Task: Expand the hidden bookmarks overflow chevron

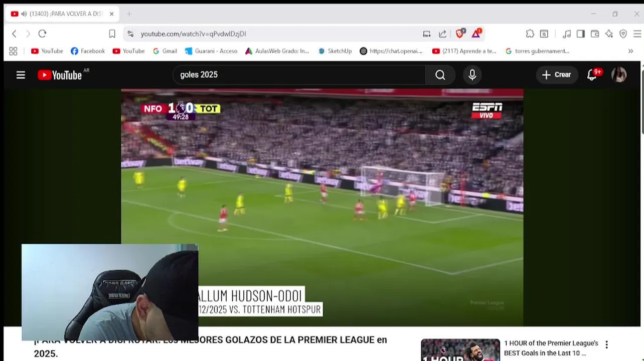Action: [x=630, y=51]
